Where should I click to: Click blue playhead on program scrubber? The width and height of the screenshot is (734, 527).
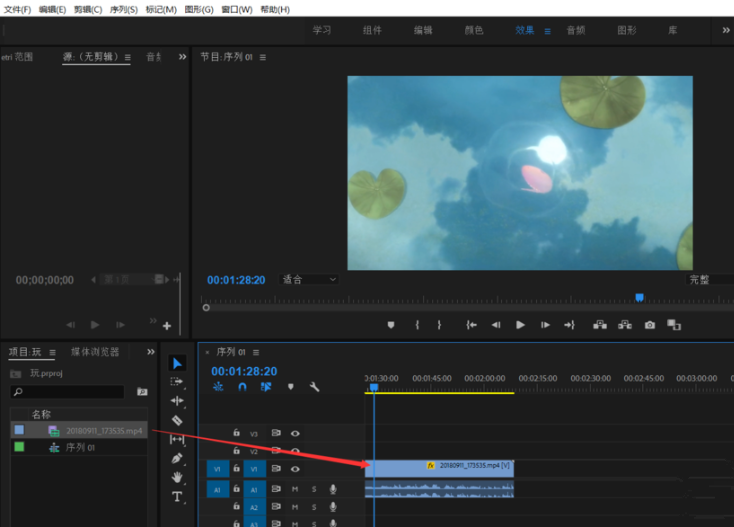[x=639, y=297]
